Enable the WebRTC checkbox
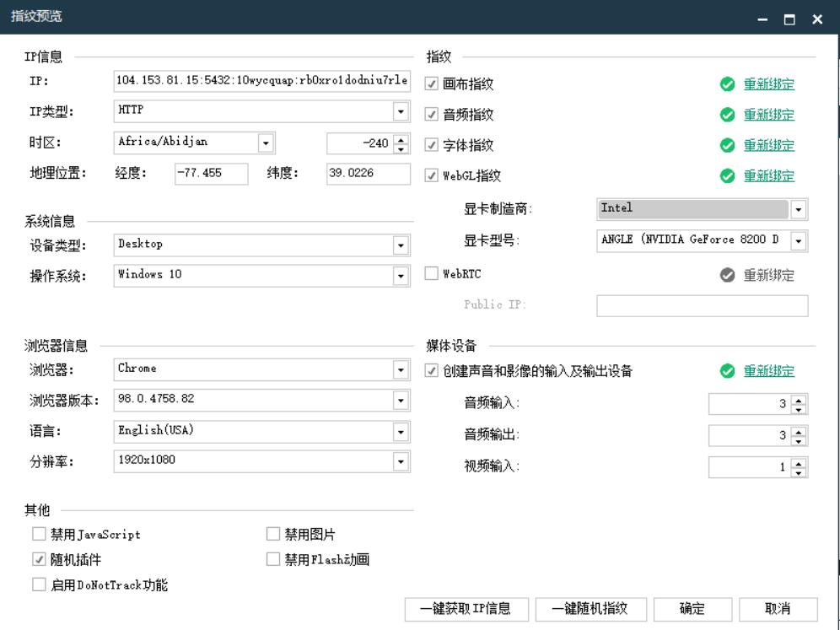This screenshot has width=840, height=630. (432, 274)
